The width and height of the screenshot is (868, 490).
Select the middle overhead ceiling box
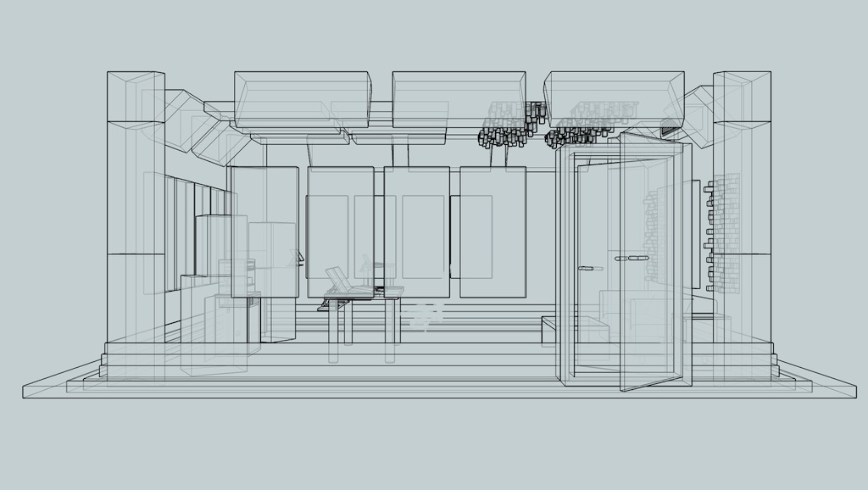(458, 99)
